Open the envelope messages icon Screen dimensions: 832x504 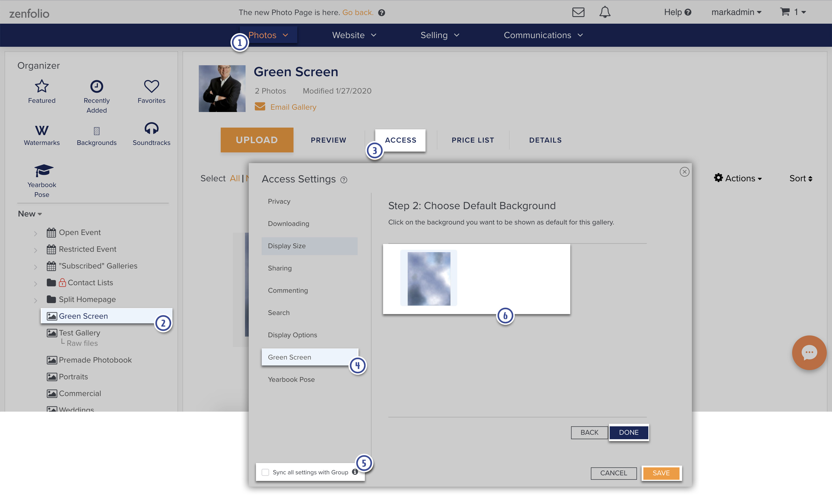click(578, 12)
